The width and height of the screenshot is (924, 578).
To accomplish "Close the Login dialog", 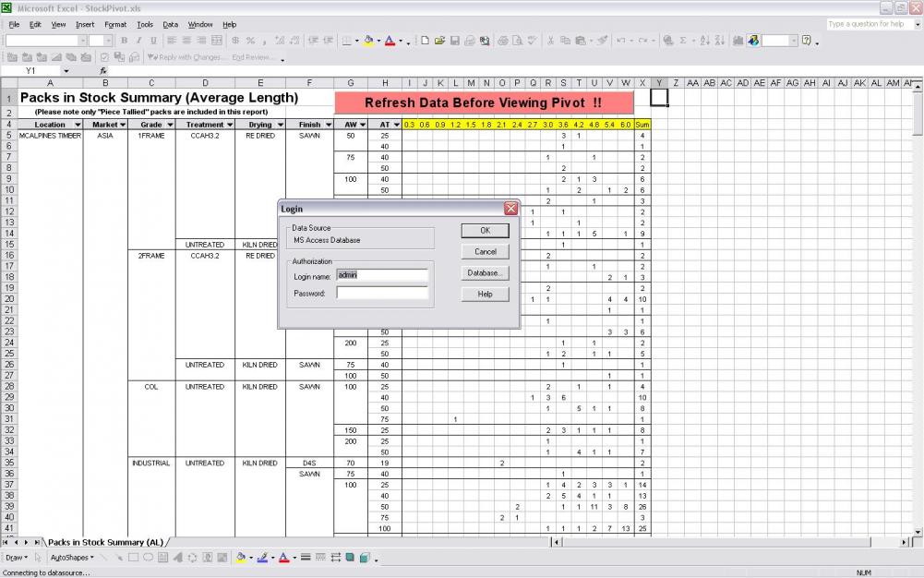I will click(510, 209).
